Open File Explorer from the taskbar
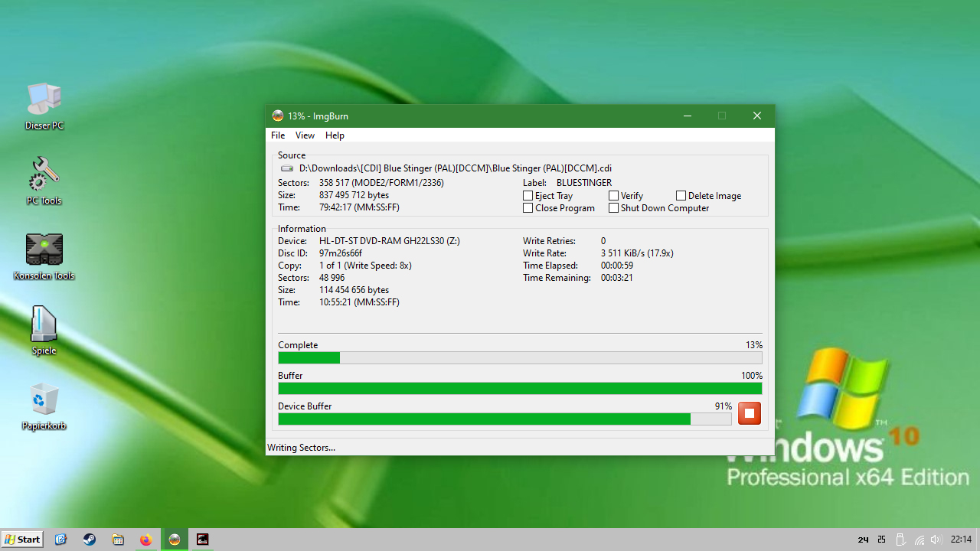This screenshot has width=980, height=551. pyautogui.click(x=118, y=540)
